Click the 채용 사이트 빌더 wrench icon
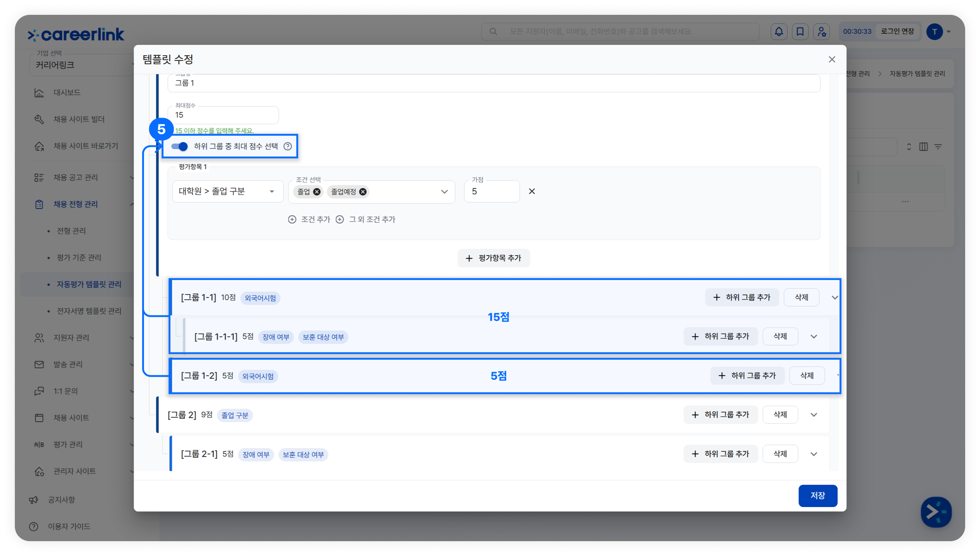 [39, 119]
